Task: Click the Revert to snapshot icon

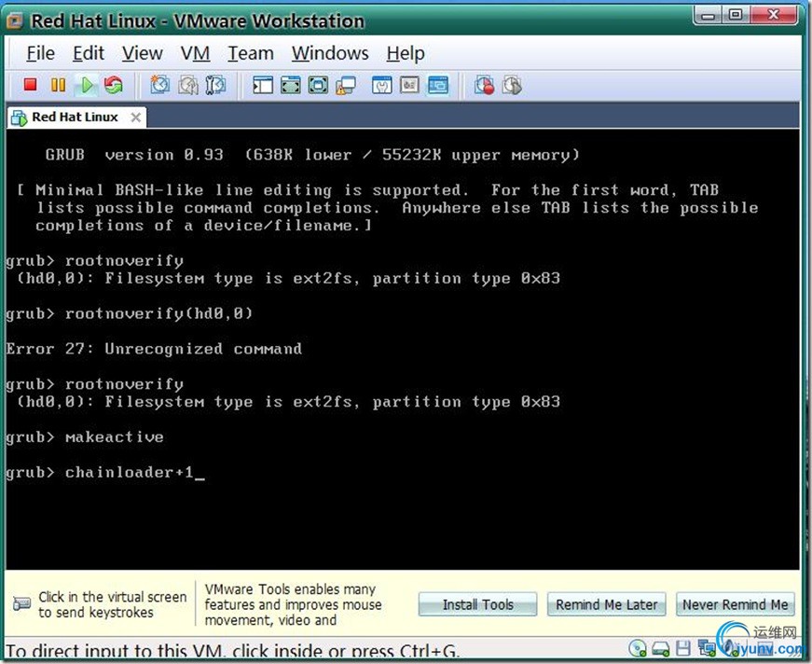Action: point(188,85)
